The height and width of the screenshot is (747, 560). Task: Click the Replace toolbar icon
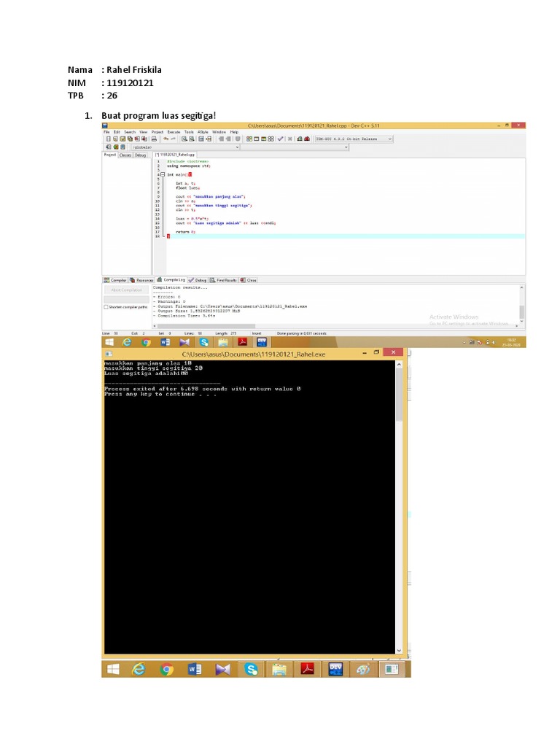[191, 139]
